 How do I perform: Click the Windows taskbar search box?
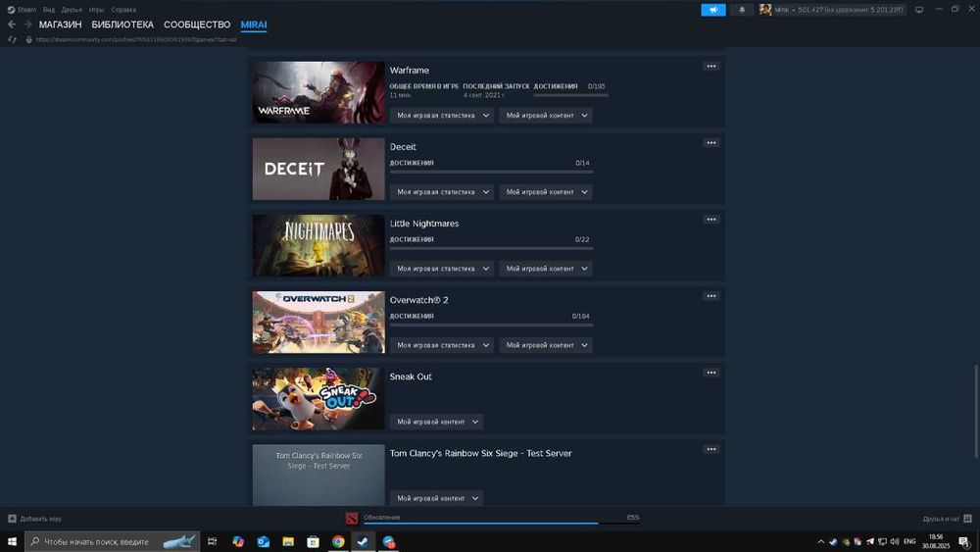pos(113,541)
